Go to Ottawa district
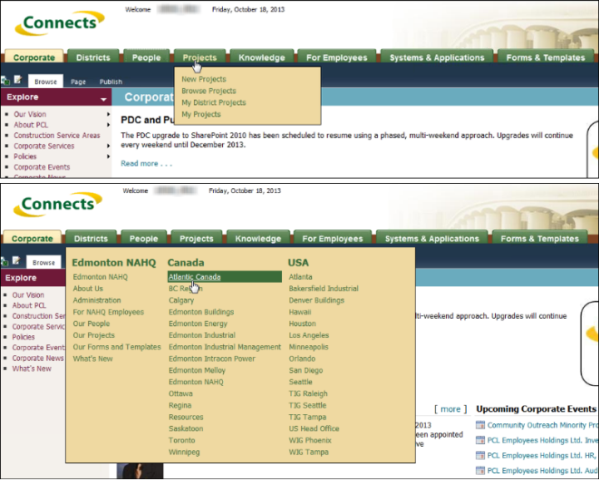This screenshot has width=599, height=480. (181, 394)
